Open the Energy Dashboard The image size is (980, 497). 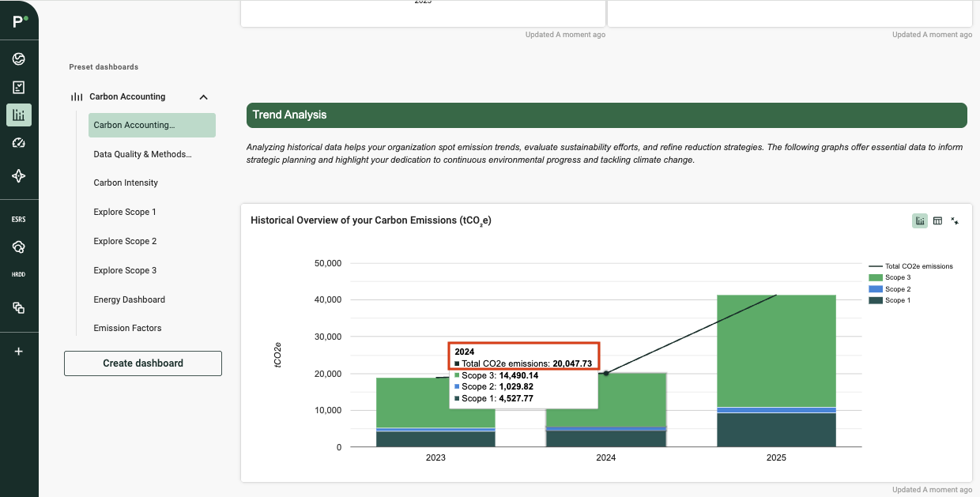point(129,299)
